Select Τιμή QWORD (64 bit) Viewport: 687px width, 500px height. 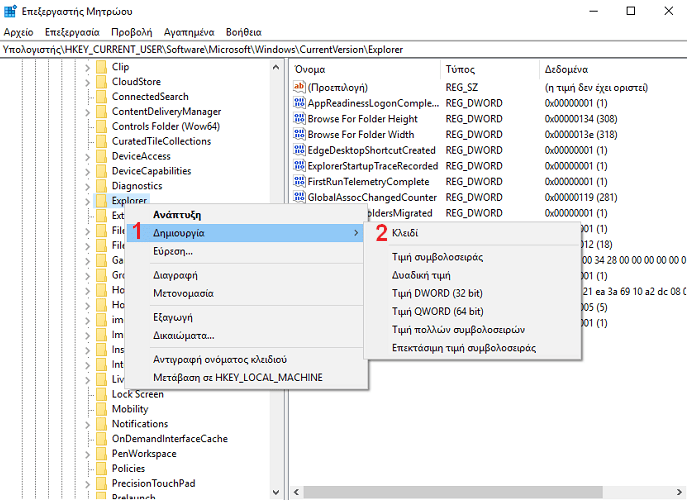click(473, 312)
